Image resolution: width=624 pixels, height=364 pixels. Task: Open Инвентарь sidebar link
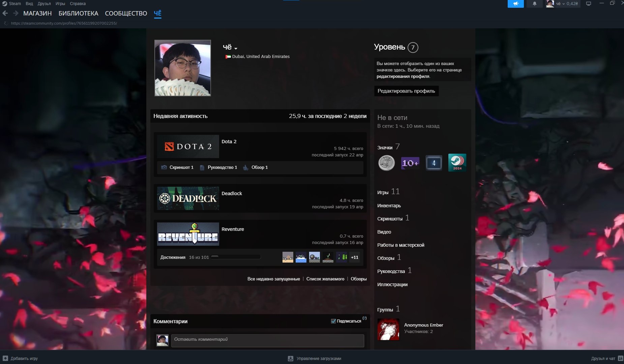(x=389, y=206)
